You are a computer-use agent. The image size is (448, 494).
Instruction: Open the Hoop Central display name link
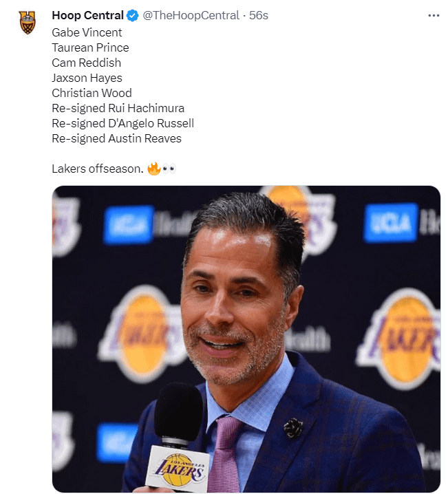(x=87, y=15)
